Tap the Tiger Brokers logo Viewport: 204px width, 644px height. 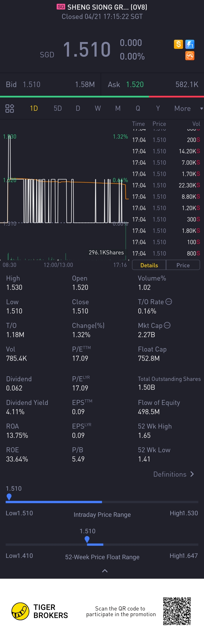(x=20, y=611)
